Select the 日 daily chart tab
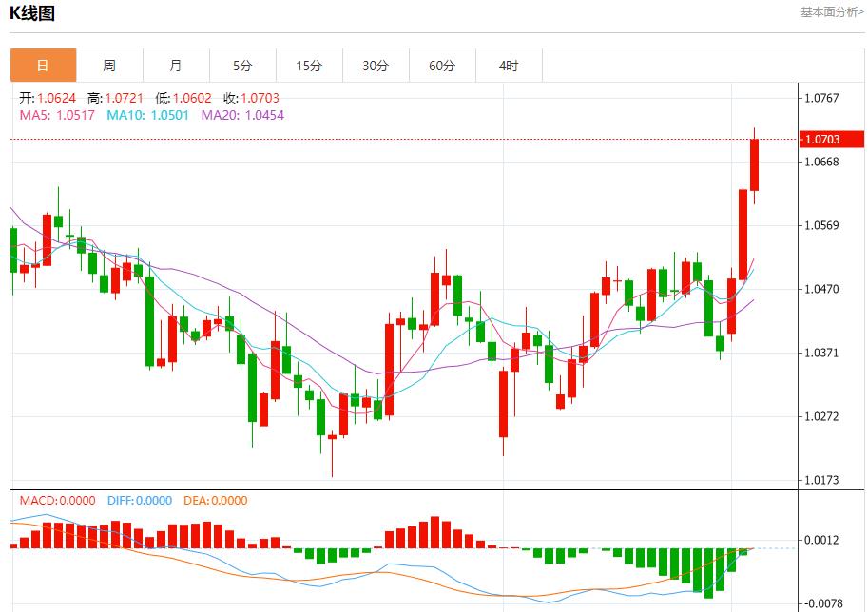 tap(43, 66)
